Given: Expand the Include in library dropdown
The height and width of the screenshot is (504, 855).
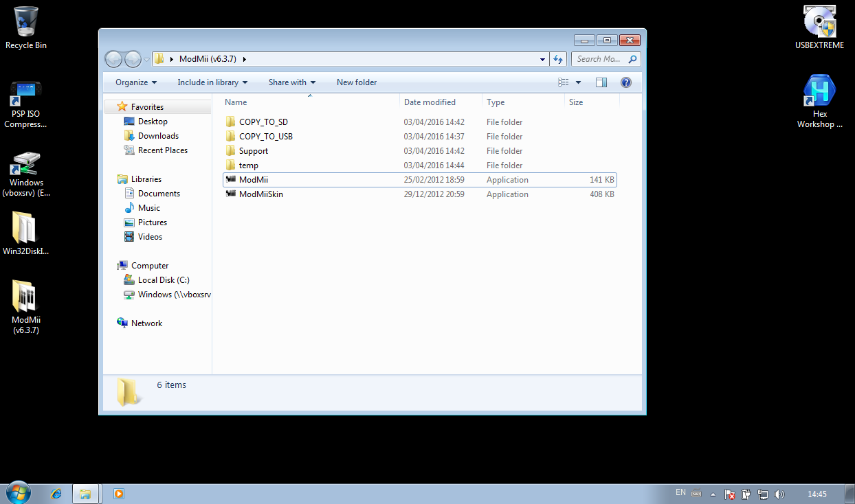Looking at the screenshot, I should pos(212,82).
